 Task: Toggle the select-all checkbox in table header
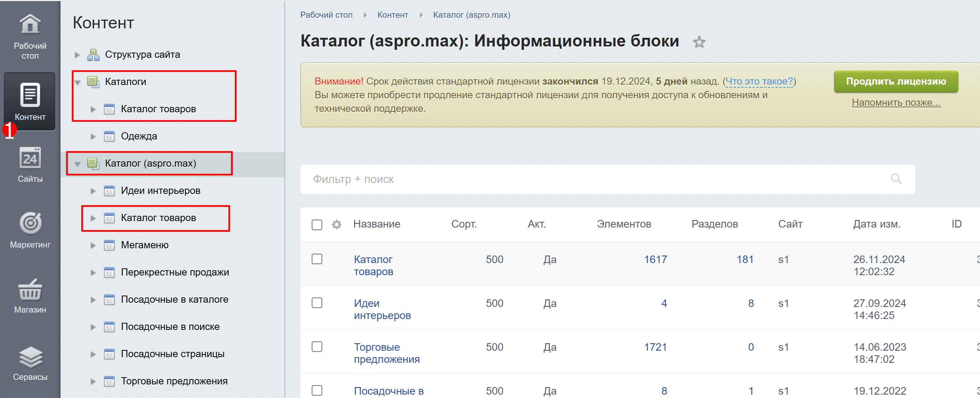pyautogui.click(x=317, y=225)
